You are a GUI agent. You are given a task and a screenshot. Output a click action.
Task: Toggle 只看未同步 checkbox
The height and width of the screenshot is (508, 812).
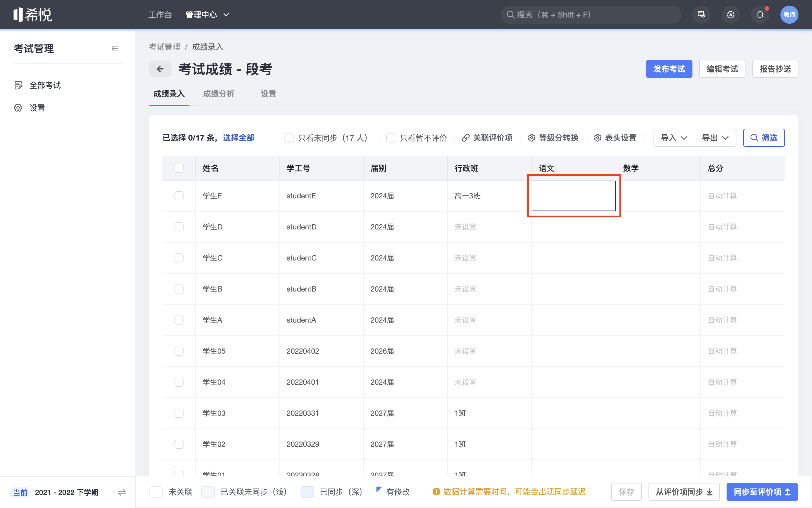pyautogui.click(x=289, y=138)
